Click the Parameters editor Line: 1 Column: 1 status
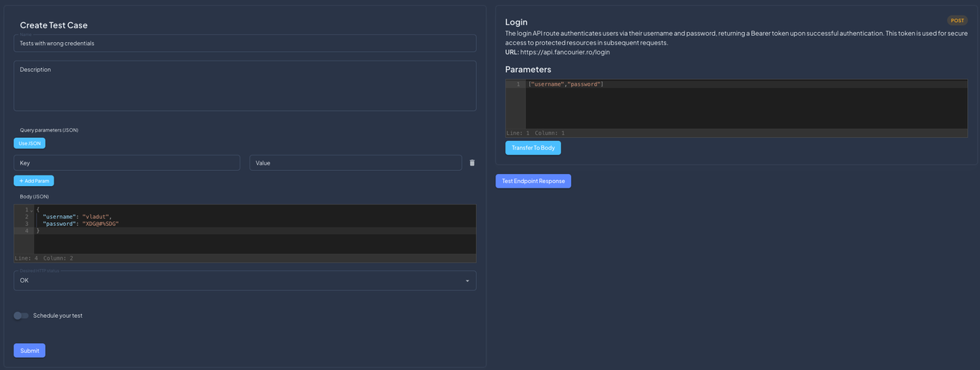 click(x=535, y=133)
